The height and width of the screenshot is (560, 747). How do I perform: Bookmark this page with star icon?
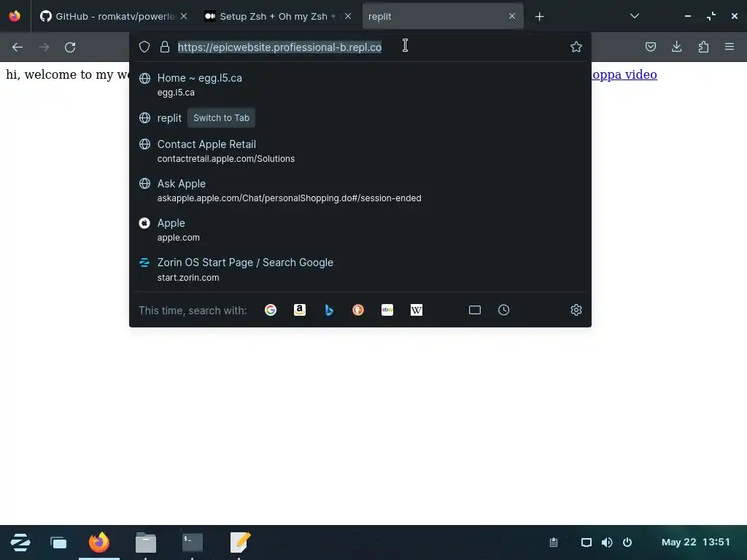click(x=576, y=47)
